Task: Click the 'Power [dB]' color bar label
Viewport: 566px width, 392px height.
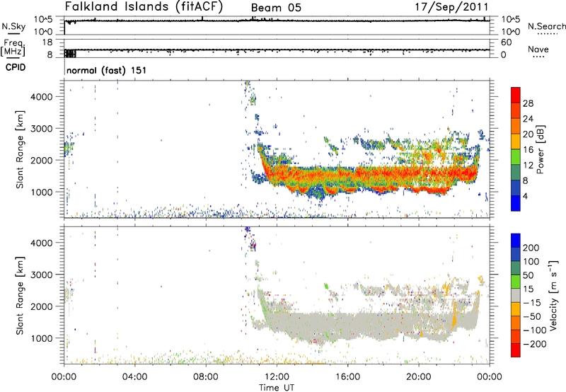Action: tap(540, 149)
